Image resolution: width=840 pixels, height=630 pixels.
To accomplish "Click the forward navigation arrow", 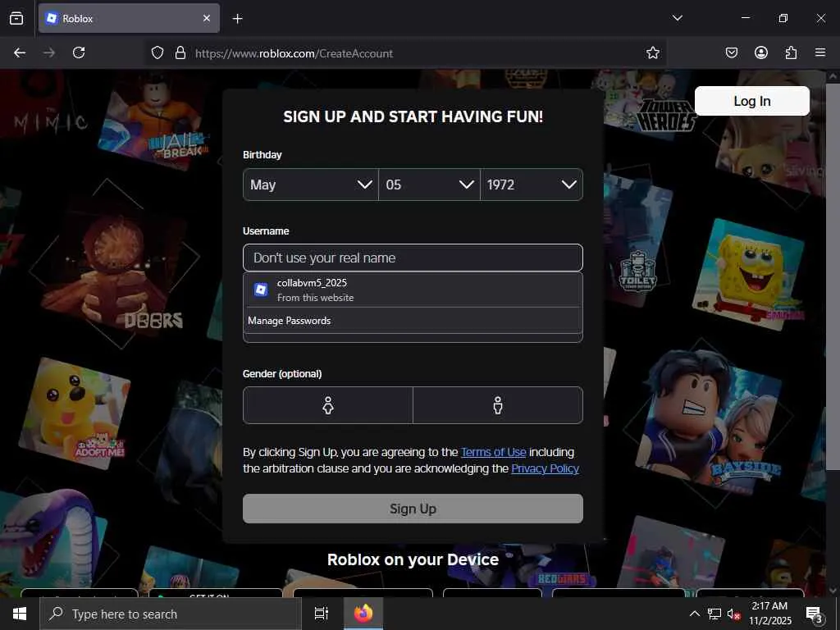I will tap(49, 52).
